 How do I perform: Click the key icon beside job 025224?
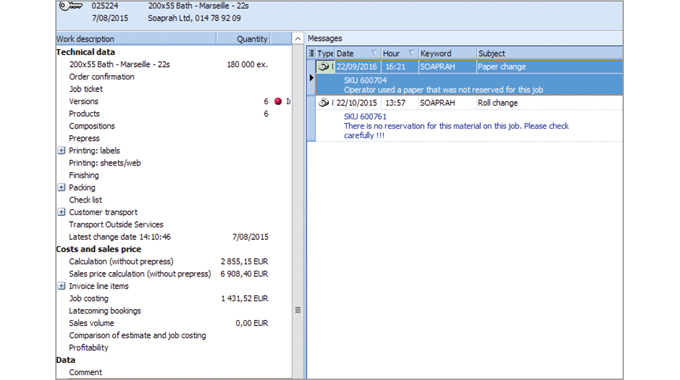tap(71, 6)
